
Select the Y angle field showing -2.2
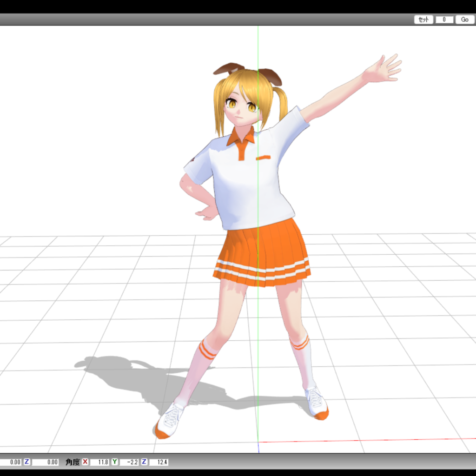click(129, 462)
